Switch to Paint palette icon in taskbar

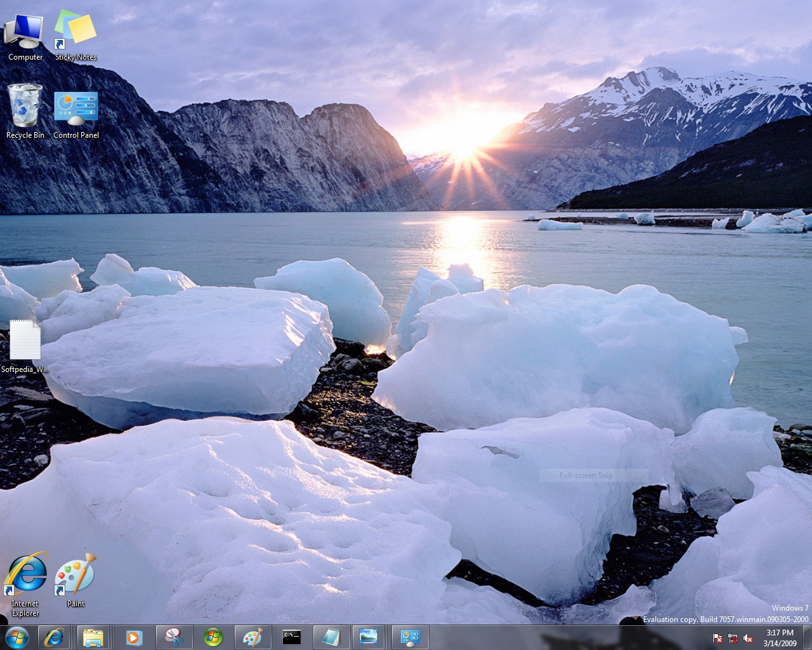coord(252,637)
